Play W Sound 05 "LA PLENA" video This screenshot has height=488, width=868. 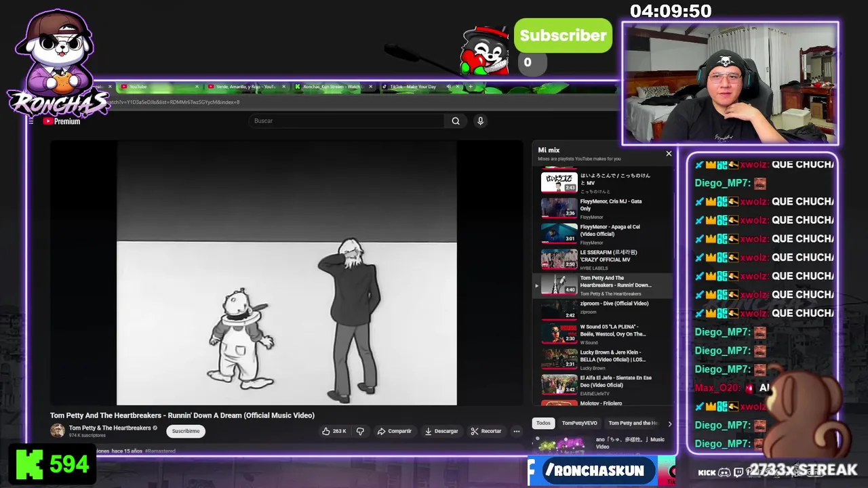click(x=604, y=333)
